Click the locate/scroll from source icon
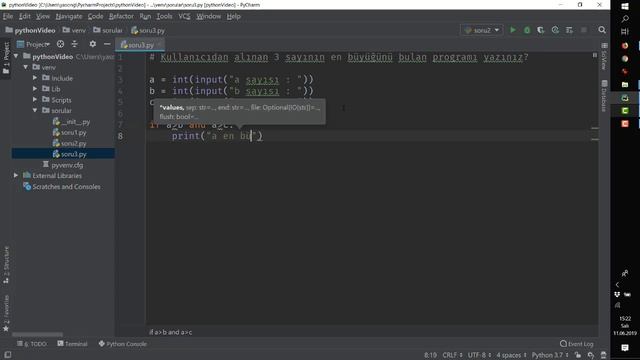 point(60,44)
